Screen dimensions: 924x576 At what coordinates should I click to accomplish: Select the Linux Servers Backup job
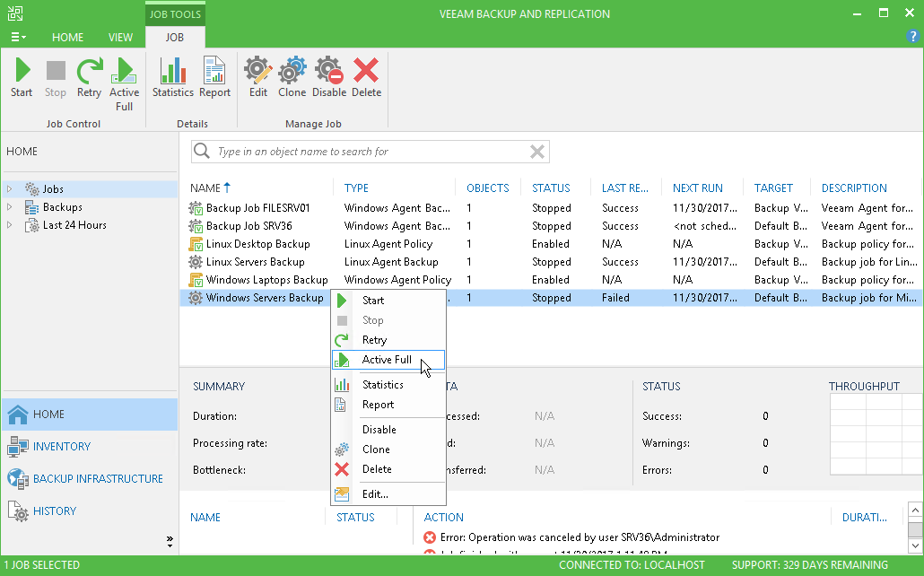(549, 262)
